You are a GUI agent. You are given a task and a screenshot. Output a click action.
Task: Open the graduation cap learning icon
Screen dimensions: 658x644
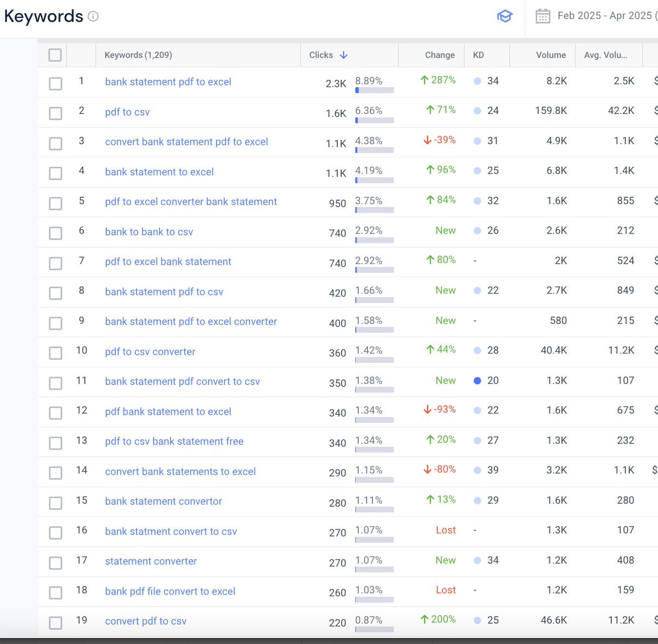pos(504,16)
